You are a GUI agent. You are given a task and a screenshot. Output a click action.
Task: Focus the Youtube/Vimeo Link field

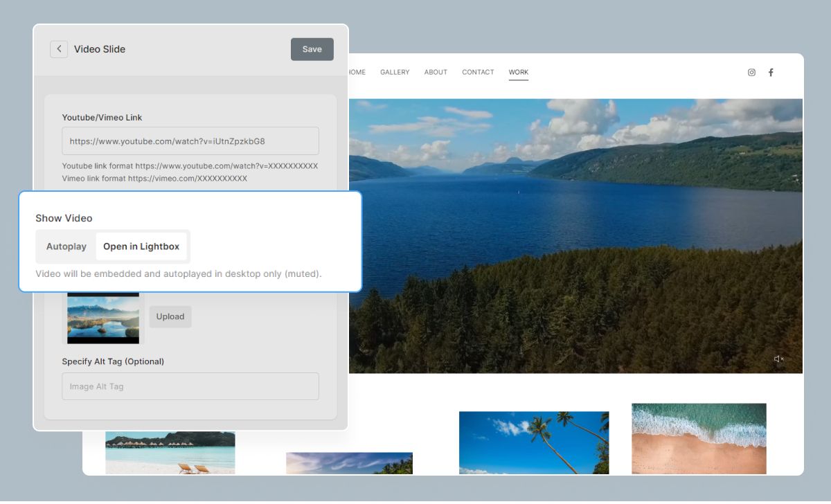coord(190,141)
